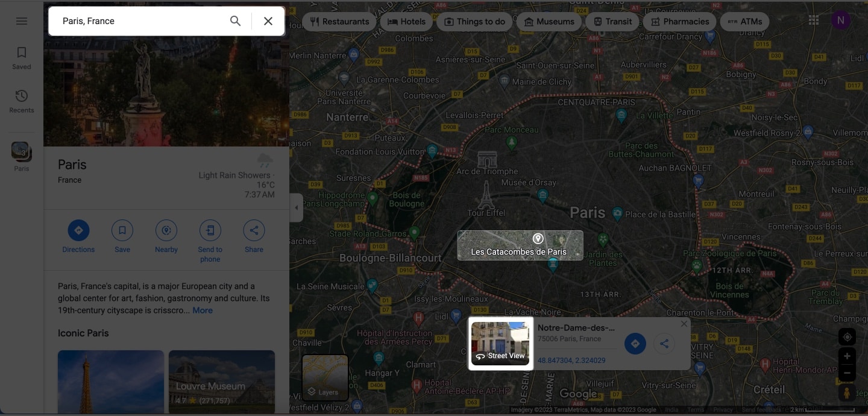Screen dimensions: 868x416
Task: Close the Notre-Dame-des info card
Action: (x=684, y=324)
